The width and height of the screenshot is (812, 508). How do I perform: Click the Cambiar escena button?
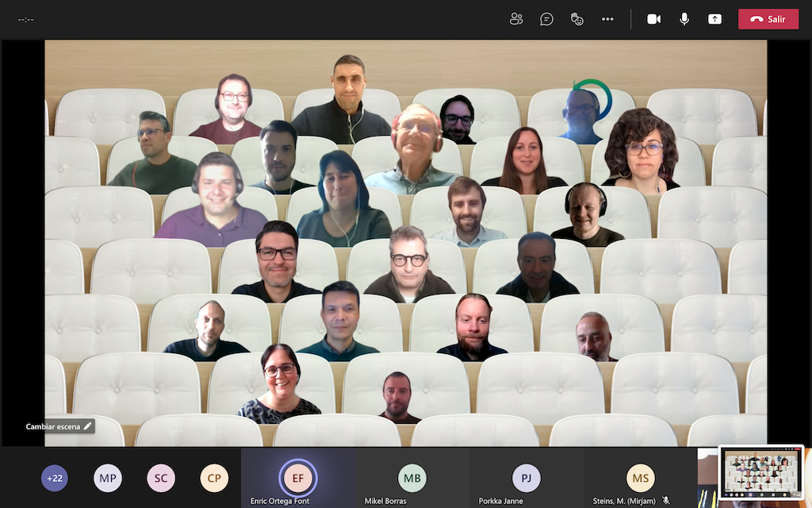[59, 426]
